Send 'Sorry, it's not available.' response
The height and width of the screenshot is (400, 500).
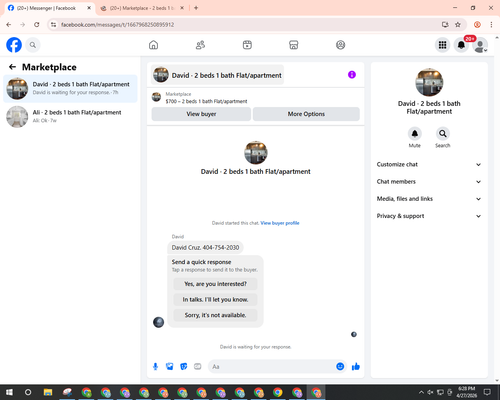[215, 315]
